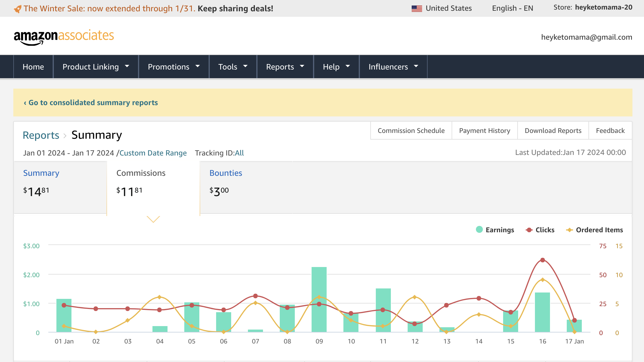Click the account email heyketomama@gmail.com
This screenshot has height=362, width=644.
click(586, 37)
